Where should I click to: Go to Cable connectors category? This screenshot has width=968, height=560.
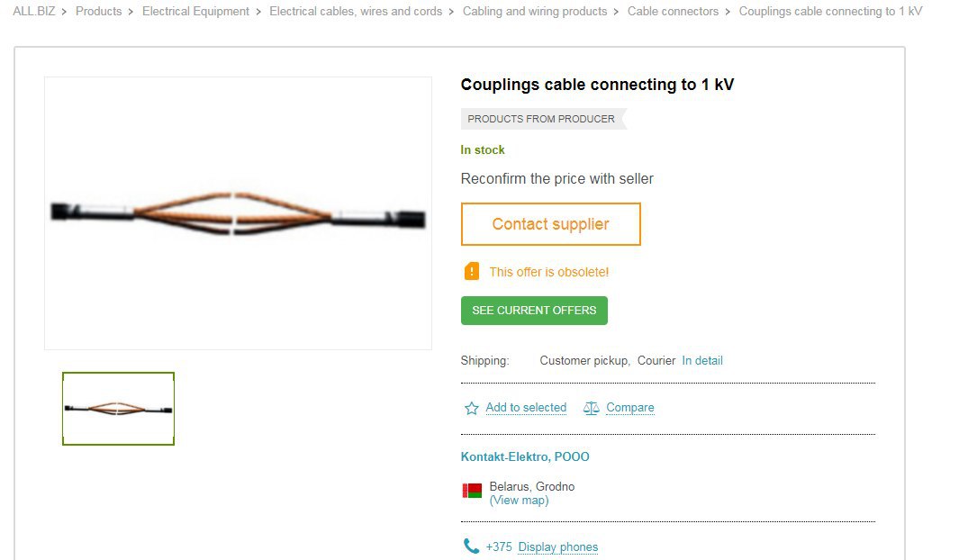click(x=673, y=11)
